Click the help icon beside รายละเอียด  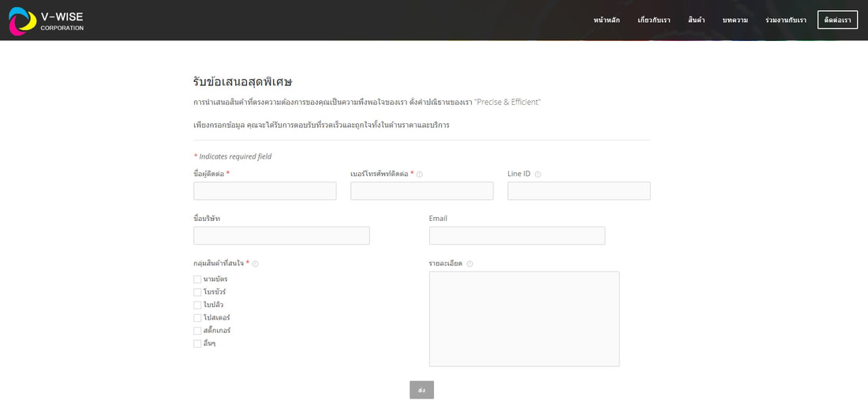[x=470, y=264]
